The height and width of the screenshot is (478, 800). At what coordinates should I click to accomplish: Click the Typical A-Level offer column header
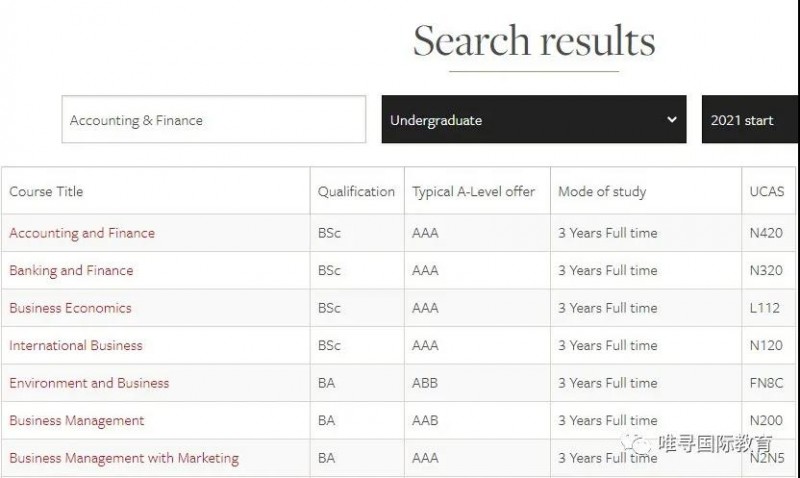tap(473, 191)
